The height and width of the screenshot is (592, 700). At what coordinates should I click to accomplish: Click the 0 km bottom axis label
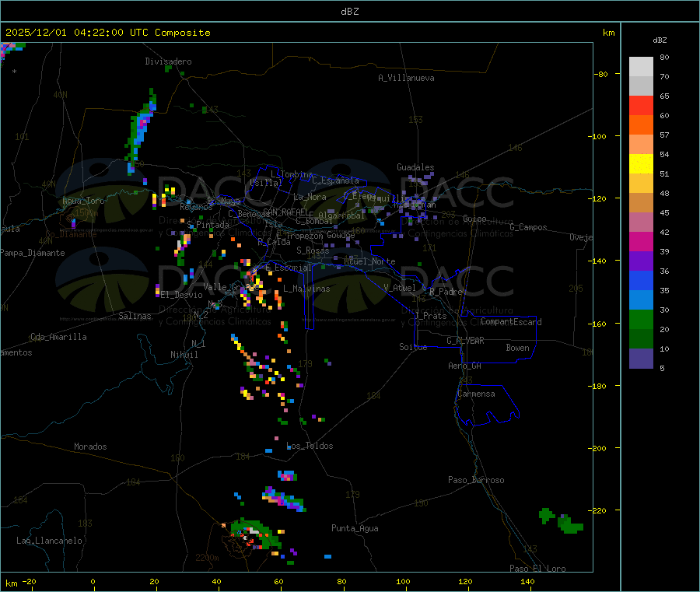click(x=93, y=581)
